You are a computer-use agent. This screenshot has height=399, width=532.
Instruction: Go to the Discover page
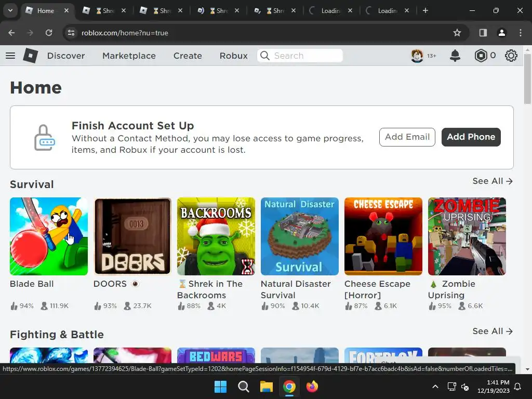coord(66,56)
